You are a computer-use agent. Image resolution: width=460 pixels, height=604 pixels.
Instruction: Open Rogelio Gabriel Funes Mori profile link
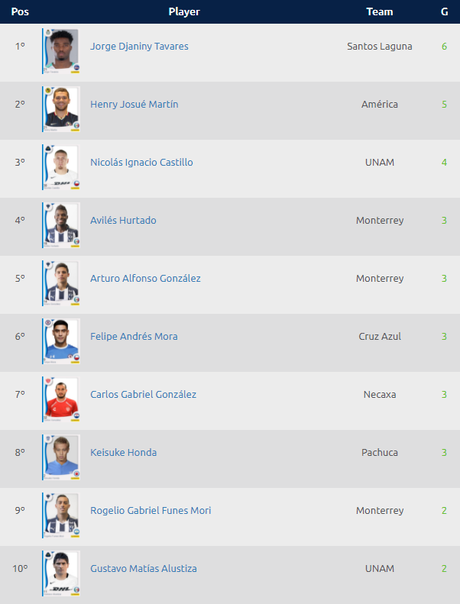tap(151, 510)
